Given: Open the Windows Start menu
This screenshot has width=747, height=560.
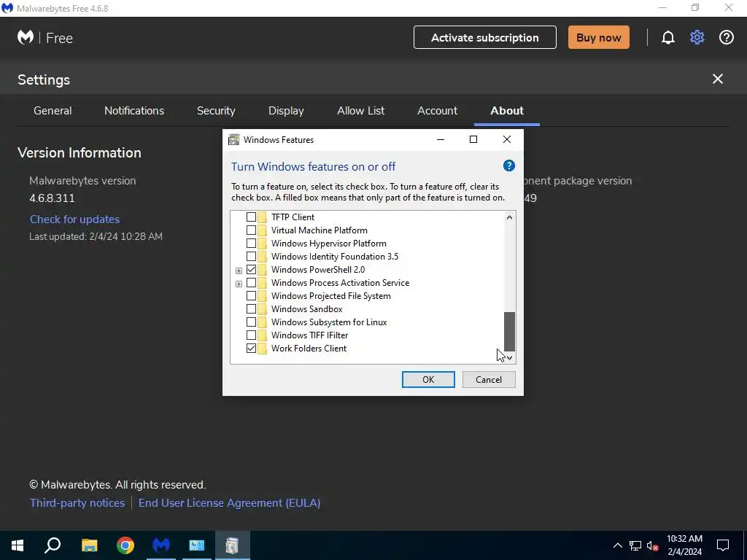Looking at the screenshot, I should pyautogui.click(x=18, y=545).
